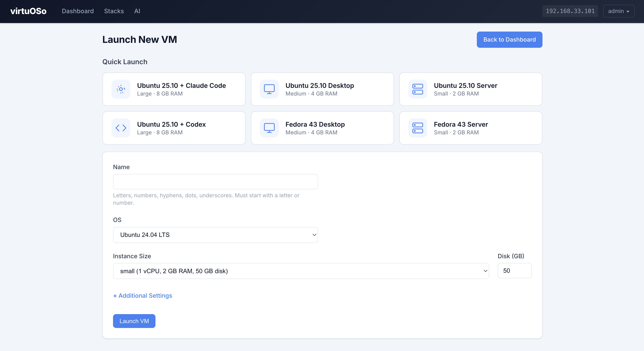Click the code brackets icon for Codex
644x351 pixels.
pyautogui.click(x=121, y=128)
